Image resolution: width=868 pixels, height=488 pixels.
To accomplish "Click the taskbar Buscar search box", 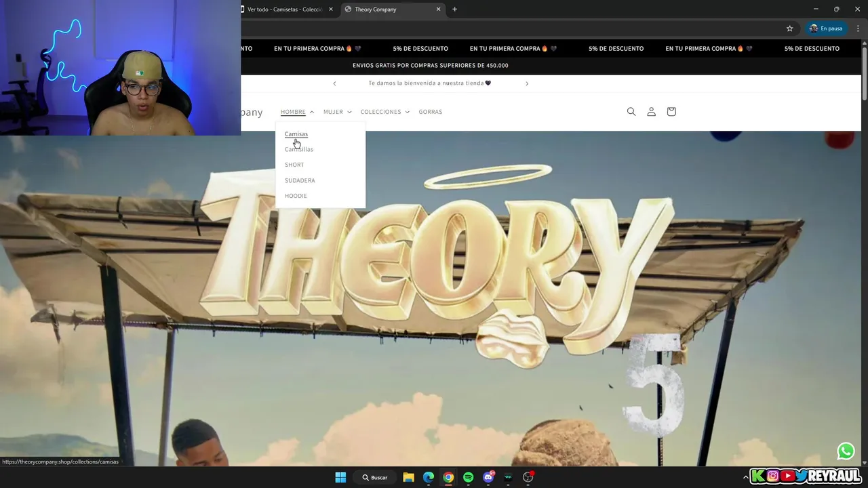I will [x=375, y=477].
